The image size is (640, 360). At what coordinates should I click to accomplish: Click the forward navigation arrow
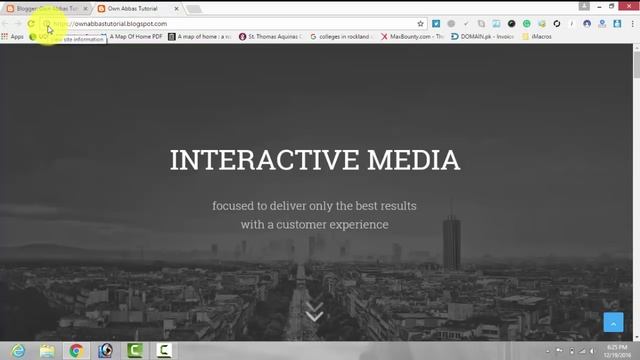tap(18, 24)
